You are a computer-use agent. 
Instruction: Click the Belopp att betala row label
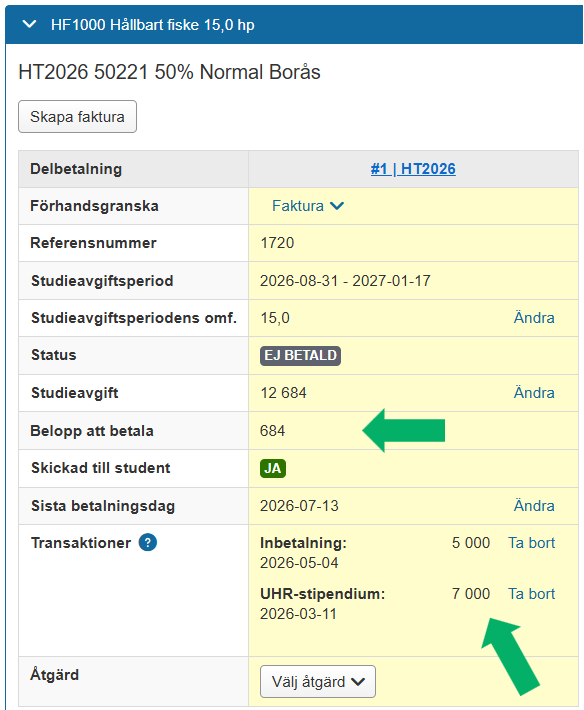point(92,431)
